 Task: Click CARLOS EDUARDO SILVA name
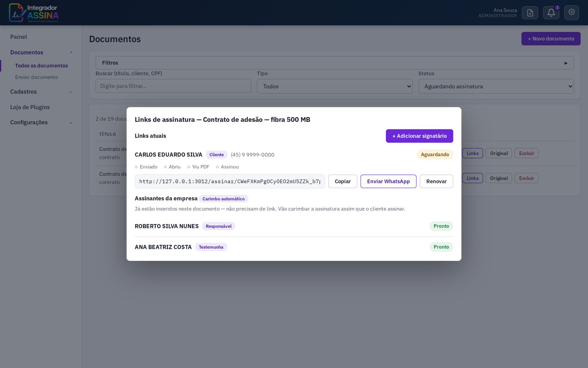(x=168, y=155)
